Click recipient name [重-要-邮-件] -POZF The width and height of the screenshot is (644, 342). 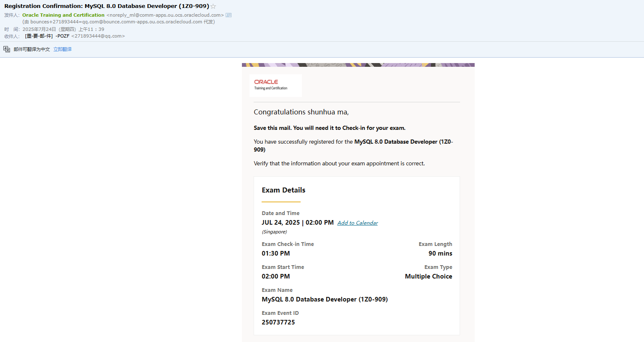47,36
